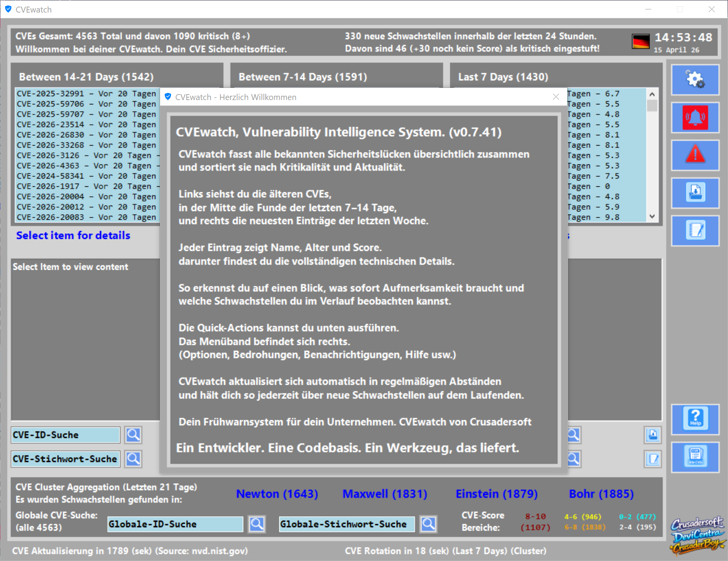728x561 pixels.
Task: Click the Globale-ID-Suche input field
Action: (x=175, y=524)
